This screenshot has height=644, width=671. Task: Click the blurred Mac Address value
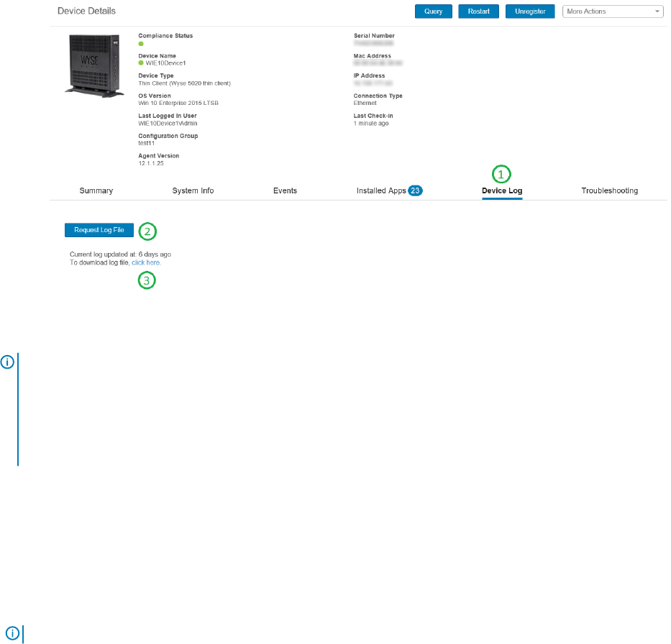(x=378, y=63)
